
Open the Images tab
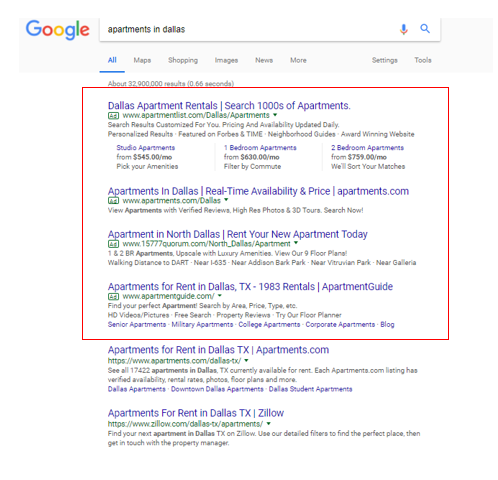coord(226,60)
